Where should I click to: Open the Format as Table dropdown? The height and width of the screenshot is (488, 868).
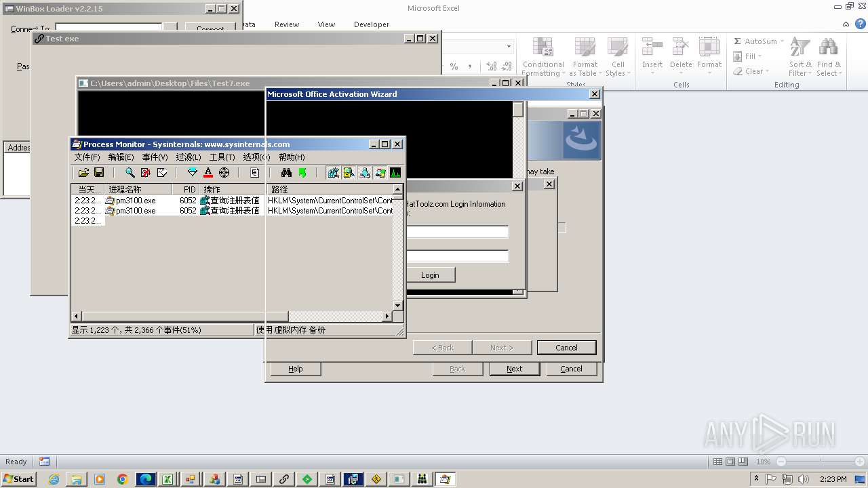[x=585, y=57]
